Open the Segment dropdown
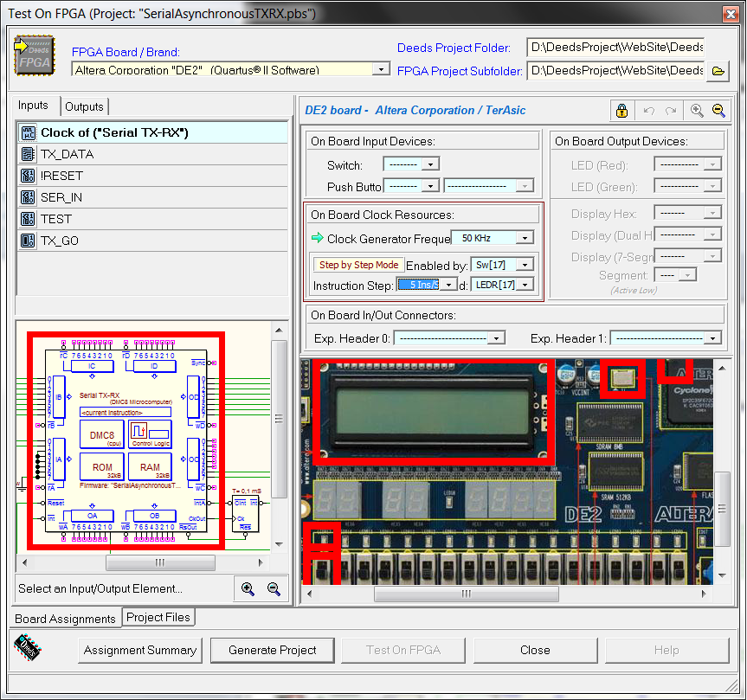The height and width of the screenshot is (700, 747). tap(687, 275)
